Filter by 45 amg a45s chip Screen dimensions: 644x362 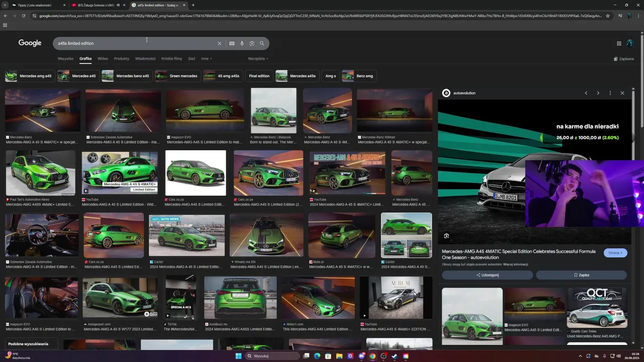pyautogui.click(x=222, y=76)
